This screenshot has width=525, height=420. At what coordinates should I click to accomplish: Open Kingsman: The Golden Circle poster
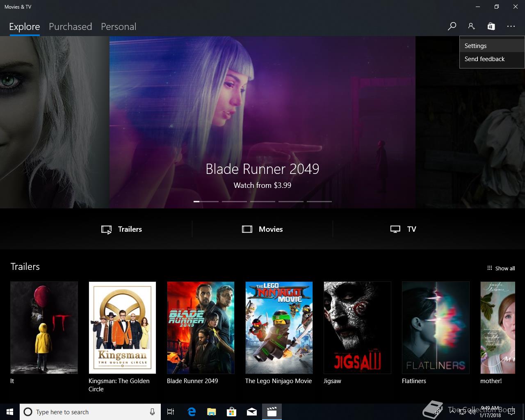[122, 327]
